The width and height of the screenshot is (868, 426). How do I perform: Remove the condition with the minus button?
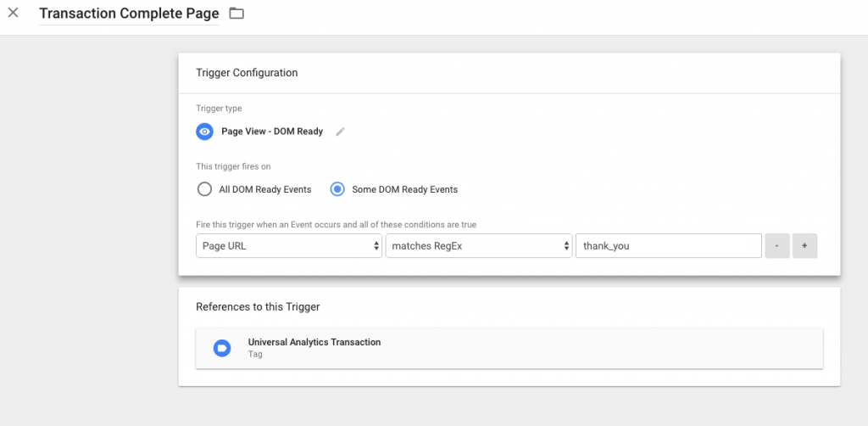pos(777,246)
